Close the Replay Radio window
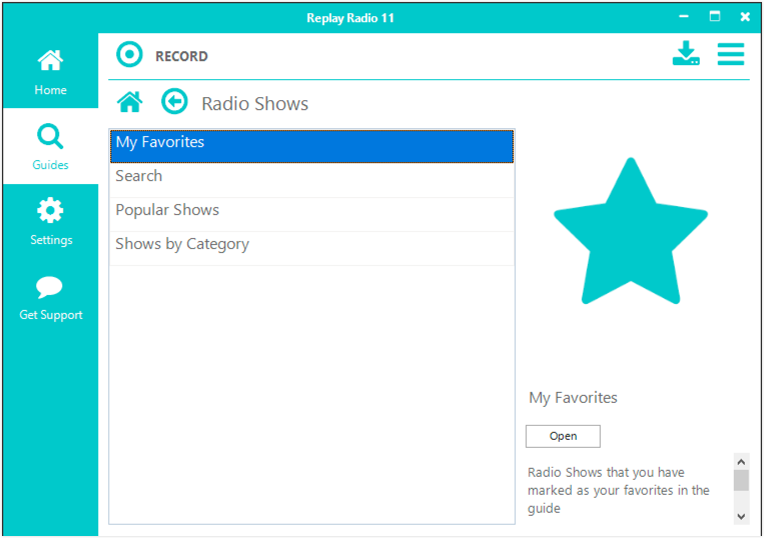 click(x=745, y=17)
